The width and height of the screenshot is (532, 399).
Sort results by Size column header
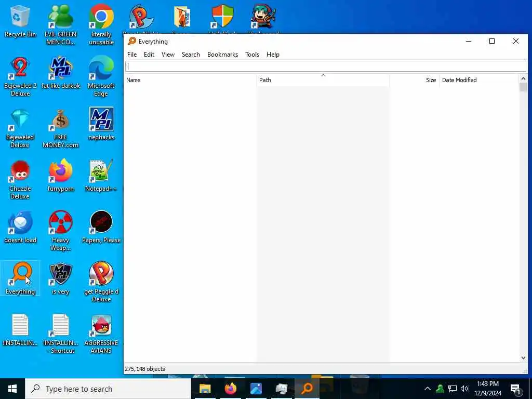pyautogui.click(x=414, y=80)
